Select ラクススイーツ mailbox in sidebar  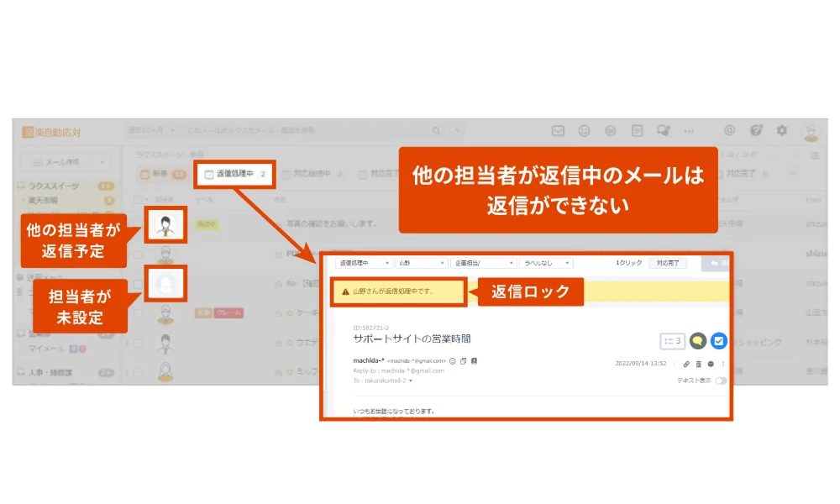54,186
